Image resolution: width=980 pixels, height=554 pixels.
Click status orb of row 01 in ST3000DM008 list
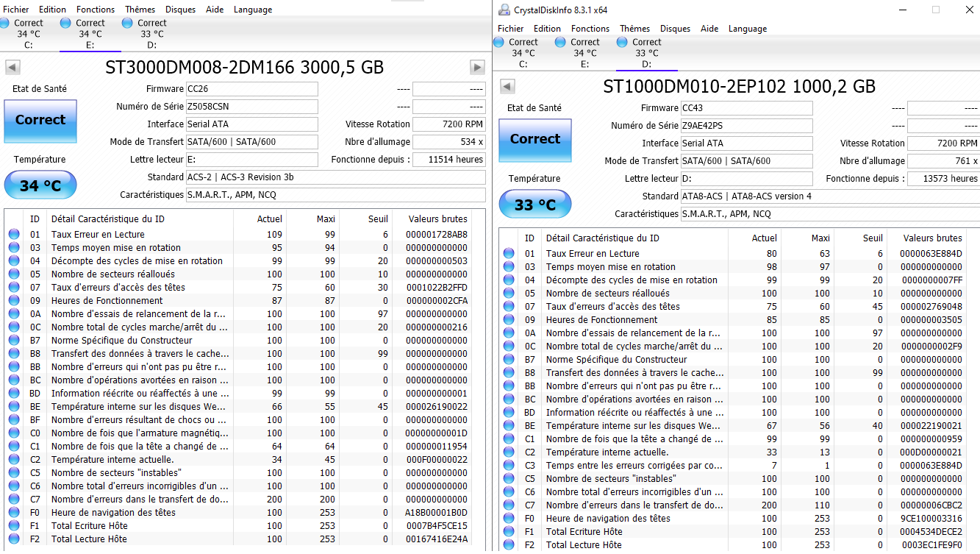tap(14, 235)
